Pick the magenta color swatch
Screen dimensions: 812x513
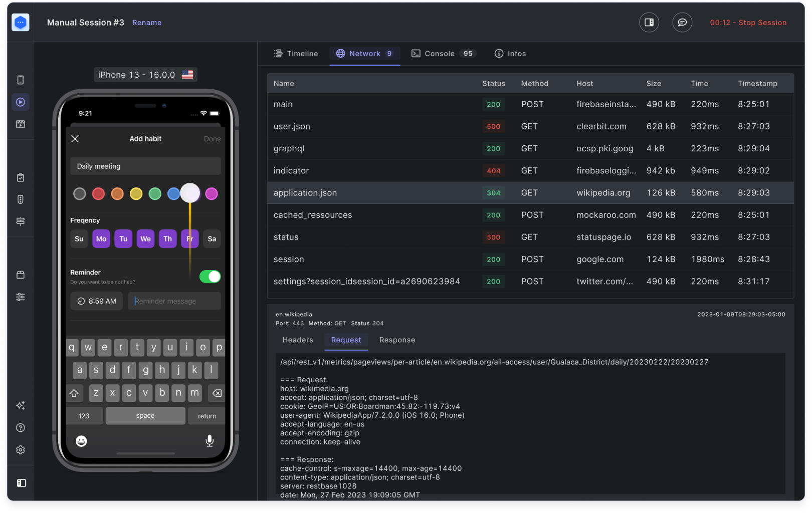(x=212, y=193)
